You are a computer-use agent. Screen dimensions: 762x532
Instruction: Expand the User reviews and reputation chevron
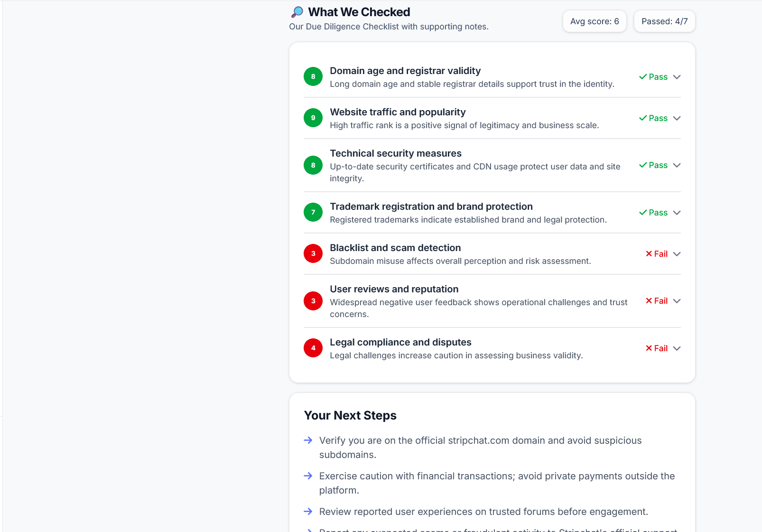coord(677,301)
